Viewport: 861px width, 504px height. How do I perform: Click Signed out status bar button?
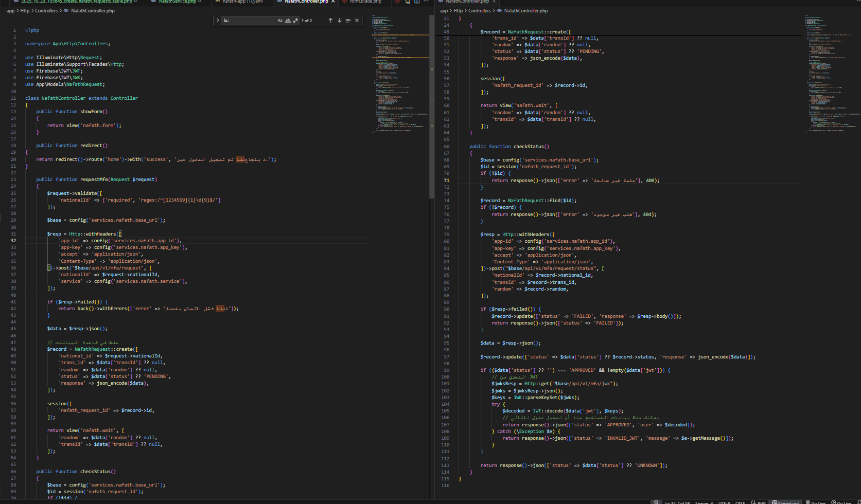785,502
